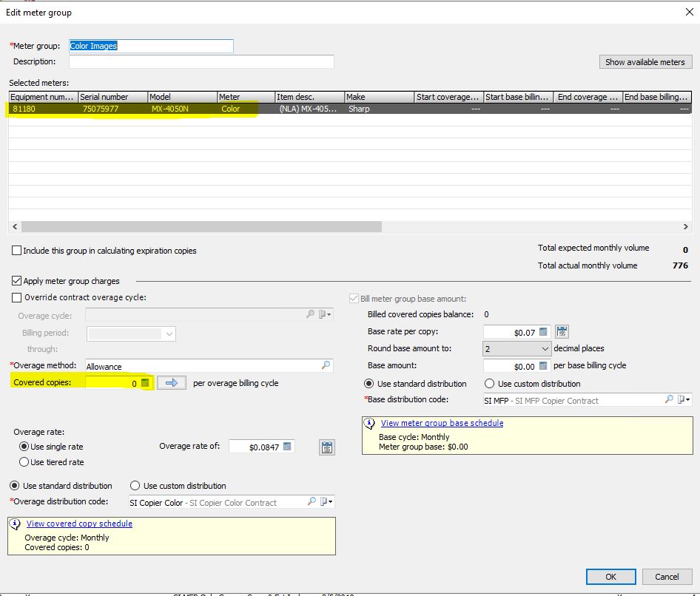
Task: Open calculator icon in Covered copies field
Action: point(144,383)
